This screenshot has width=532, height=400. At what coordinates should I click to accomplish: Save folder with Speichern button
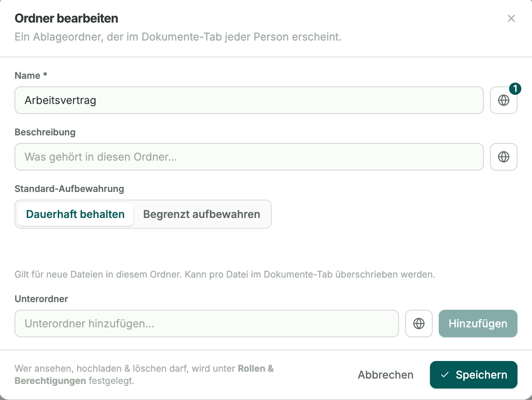tap(474, 375)
